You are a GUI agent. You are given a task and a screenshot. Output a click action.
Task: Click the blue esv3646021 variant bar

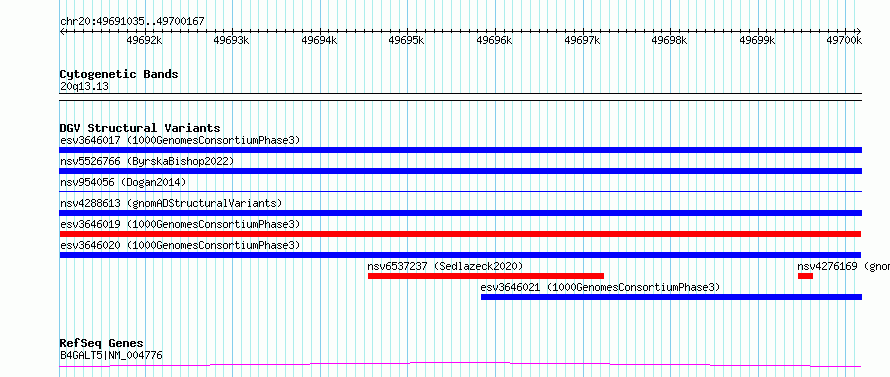coord(671,297)
